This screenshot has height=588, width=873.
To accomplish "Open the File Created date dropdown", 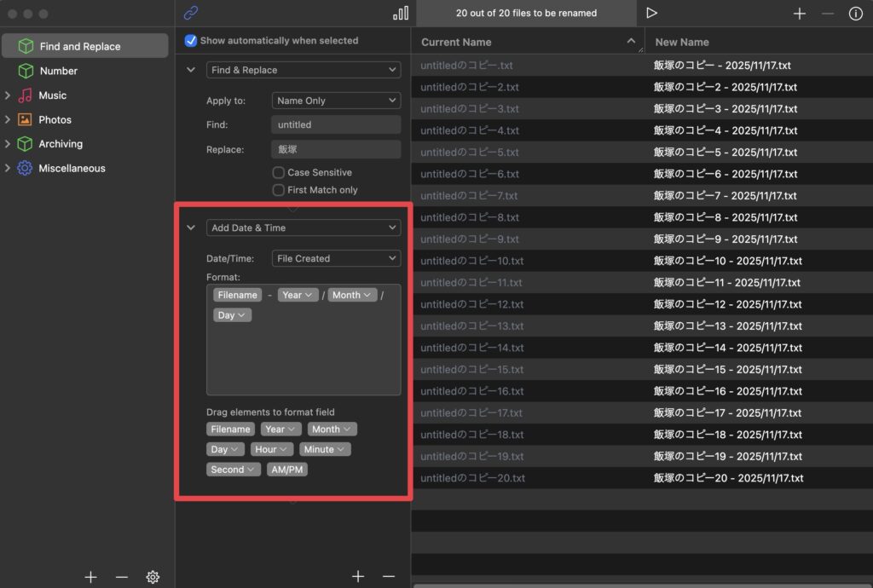I will coord(336,258).
